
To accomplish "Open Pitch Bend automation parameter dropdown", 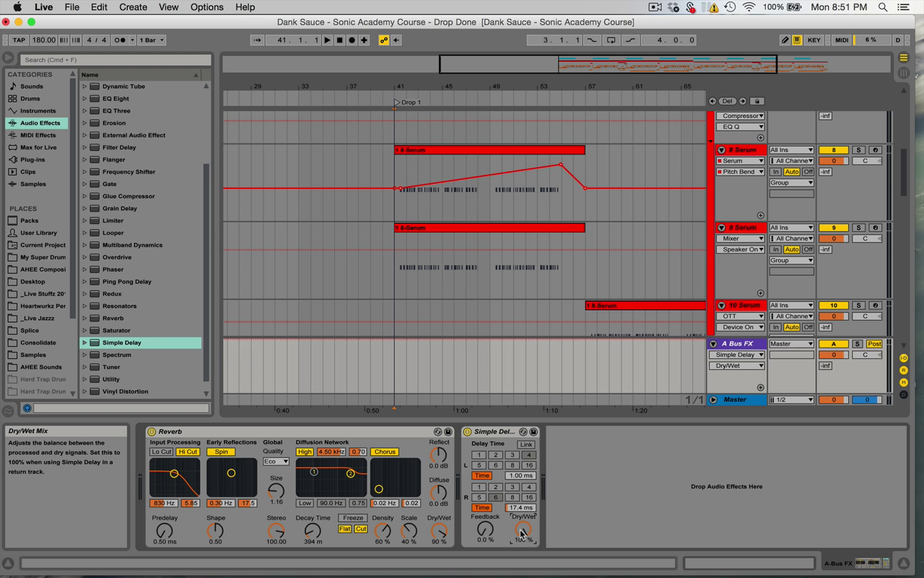I will 740,172.
